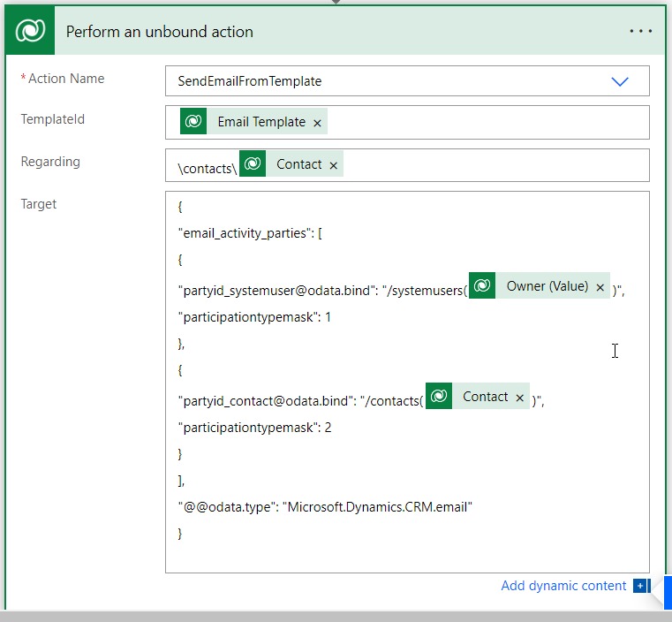
Task: Click inside the Regarding input field
Action: pyautogui.click(x=495, y=164)
